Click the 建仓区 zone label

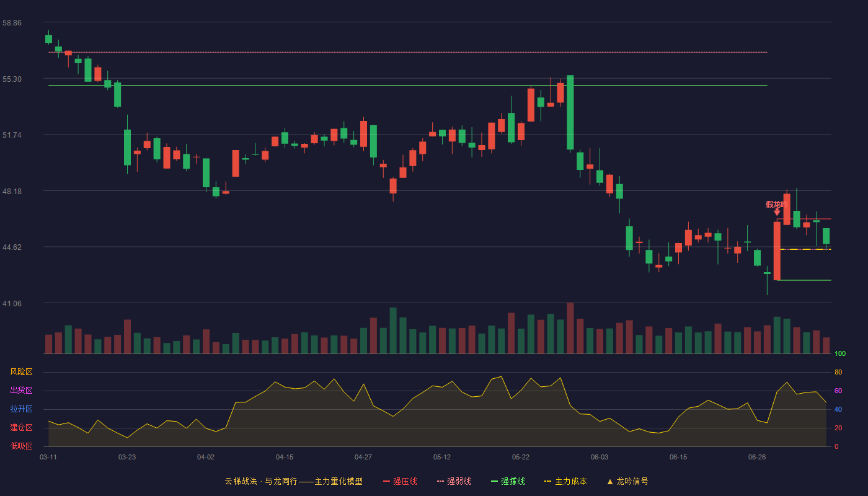[21, 428]
